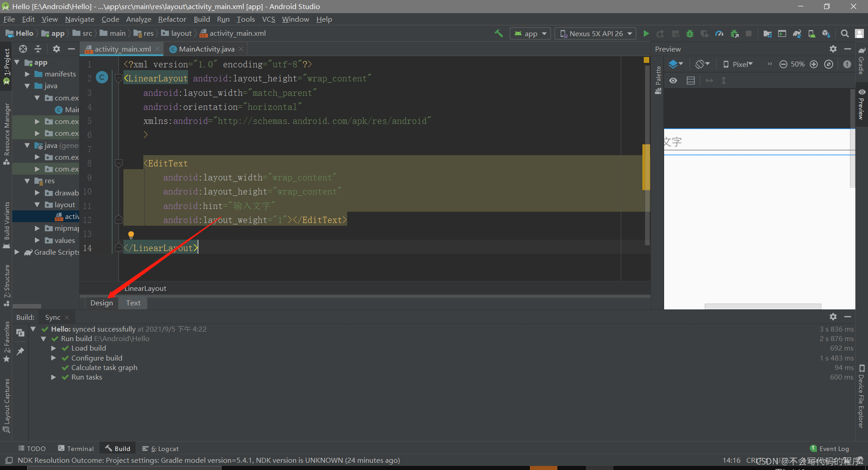The height and width of the screenshot is (470, 868).
Task: Zoom in on the layout preview
Action: (x=814, y=64)
